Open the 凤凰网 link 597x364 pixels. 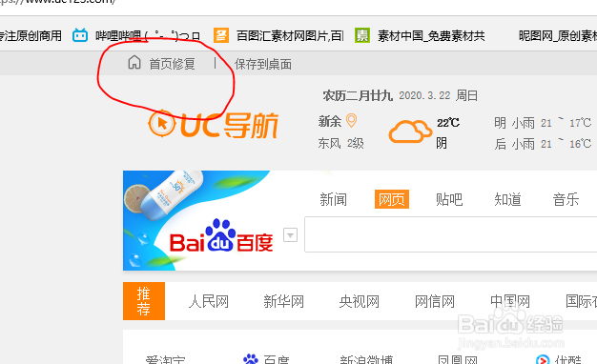click(x=458, y=359)
